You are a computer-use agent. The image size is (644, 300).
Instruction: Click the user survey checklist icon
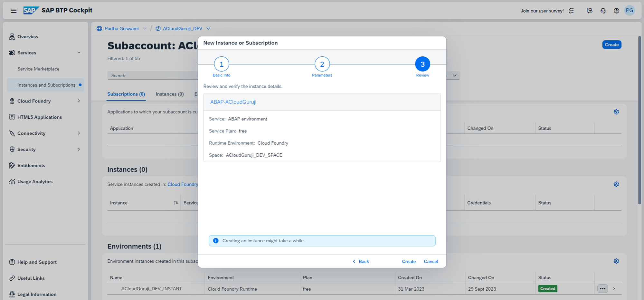tap(571, 11)
